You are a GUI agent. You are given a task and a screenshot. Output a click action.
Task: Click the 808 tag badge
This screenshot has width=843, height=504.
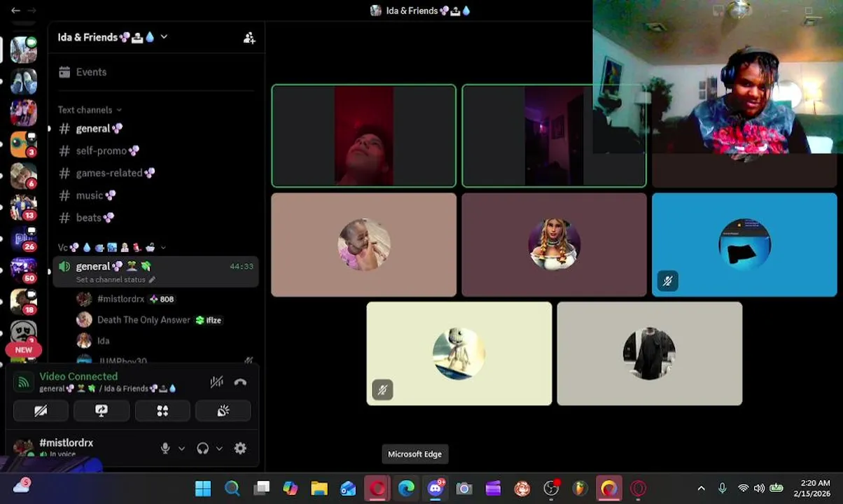tap(162, 299)
